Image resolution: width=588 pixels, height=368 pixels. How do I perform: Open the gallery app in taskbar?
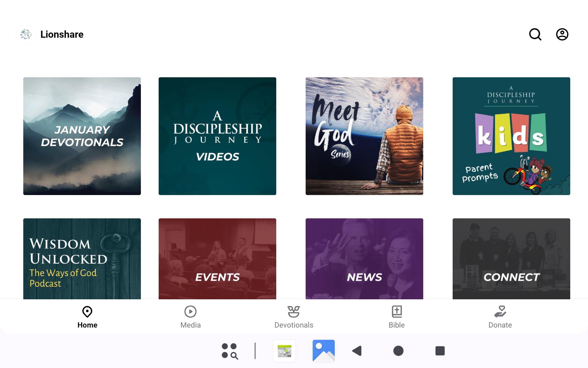pos(323,351)
